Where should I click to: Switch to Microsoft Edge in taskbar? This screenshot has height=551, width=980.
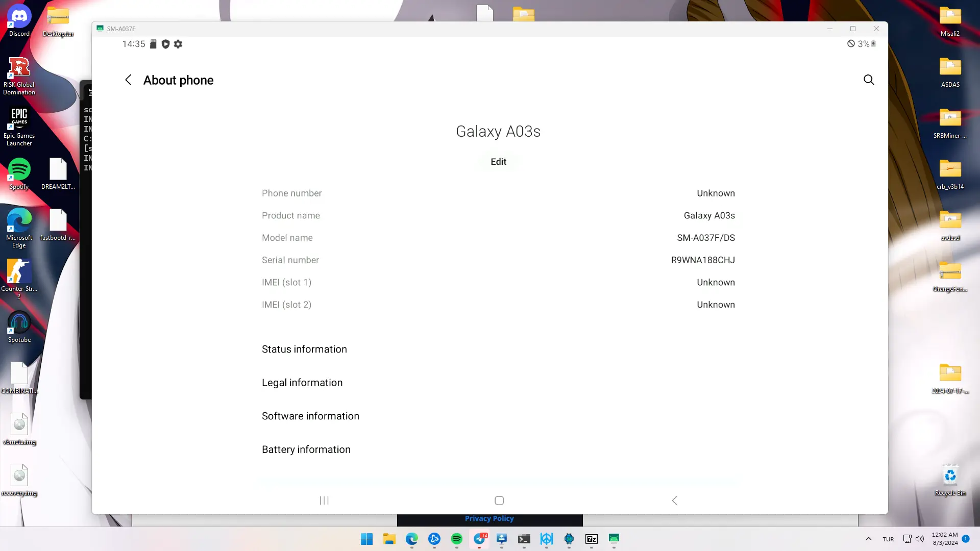[x=411, y=539]
